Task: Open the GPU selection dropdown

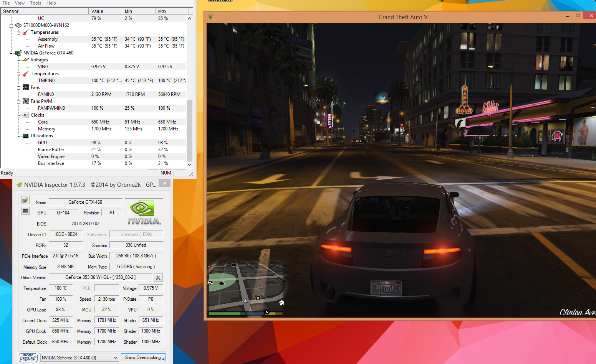Action: [79, 357]
